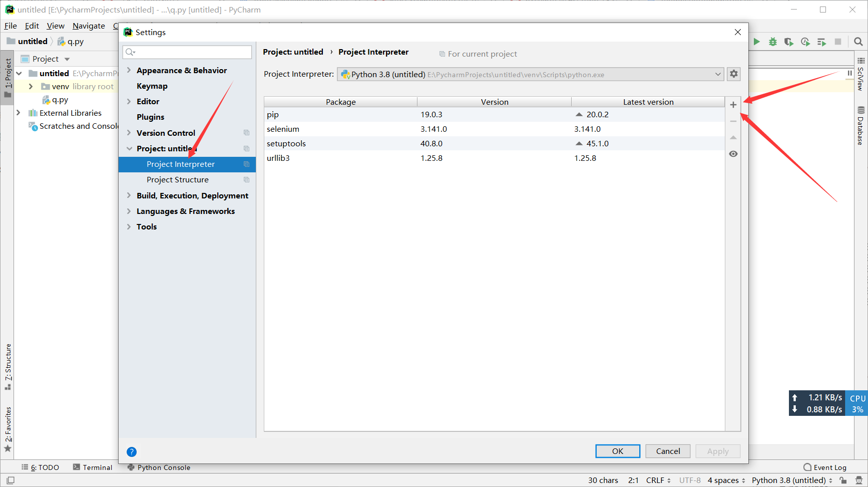Collapse the untitled project root node
The image size is (868, 487).
point(19,73)
